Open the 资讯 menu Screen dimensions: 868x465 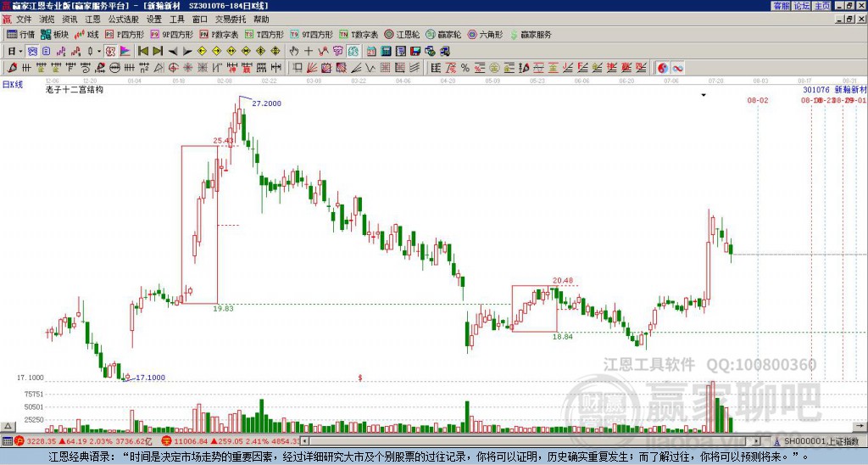70,20
